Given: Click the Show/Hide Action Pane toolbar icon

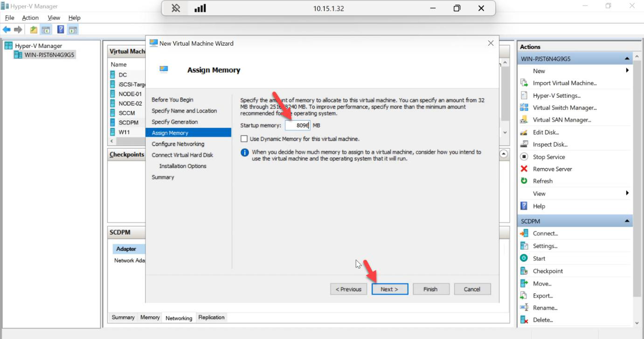Looking at the screenshot, I should 73,30.
